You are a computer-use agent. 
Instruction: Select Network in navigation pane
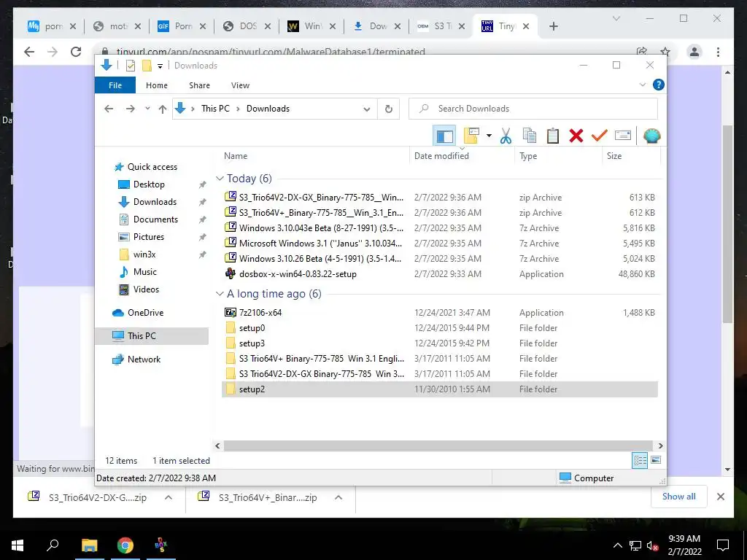(x=144, y=359)
